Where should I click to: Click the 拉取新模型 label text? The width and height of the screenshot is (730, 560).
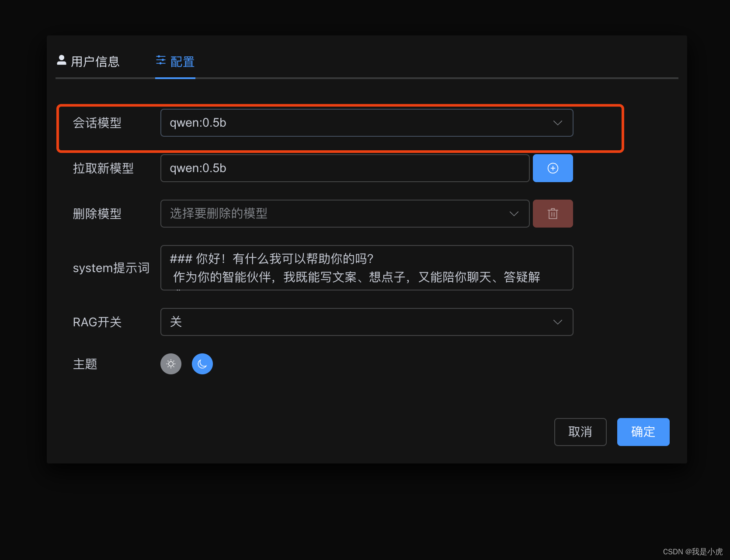103,168
